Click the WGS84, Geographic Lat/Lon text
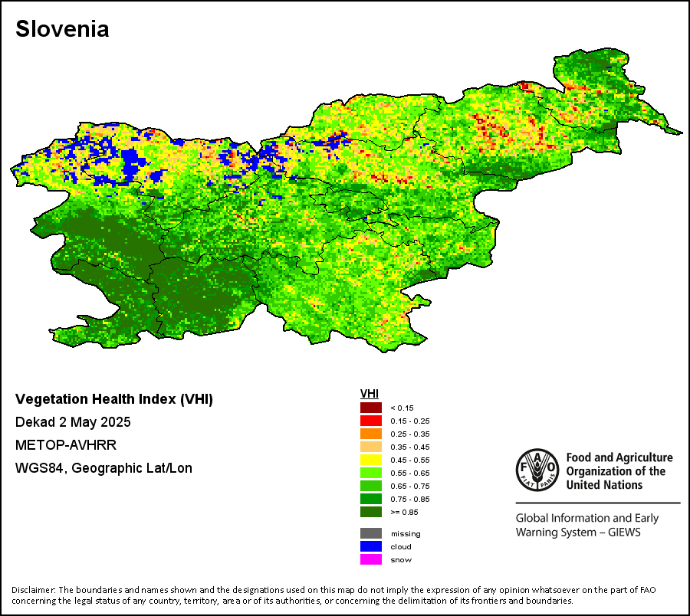 pos(103,468)
